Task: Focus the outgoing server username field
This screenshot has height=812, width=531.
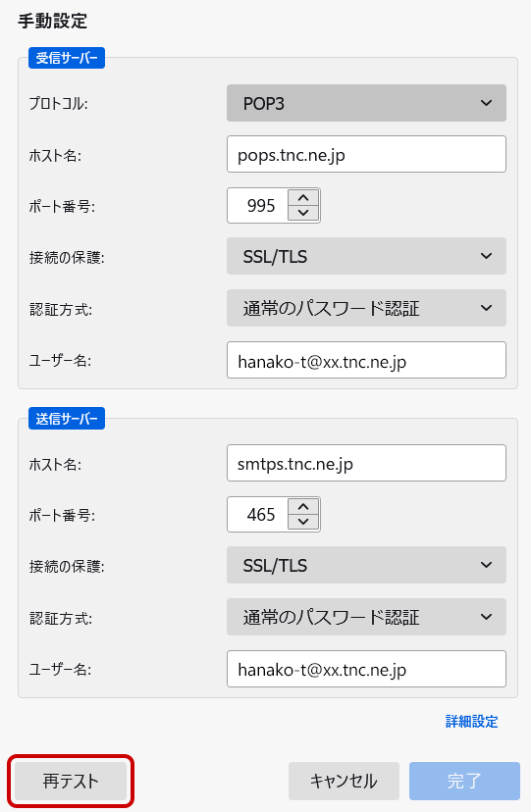Action: [x=366, y=669]
